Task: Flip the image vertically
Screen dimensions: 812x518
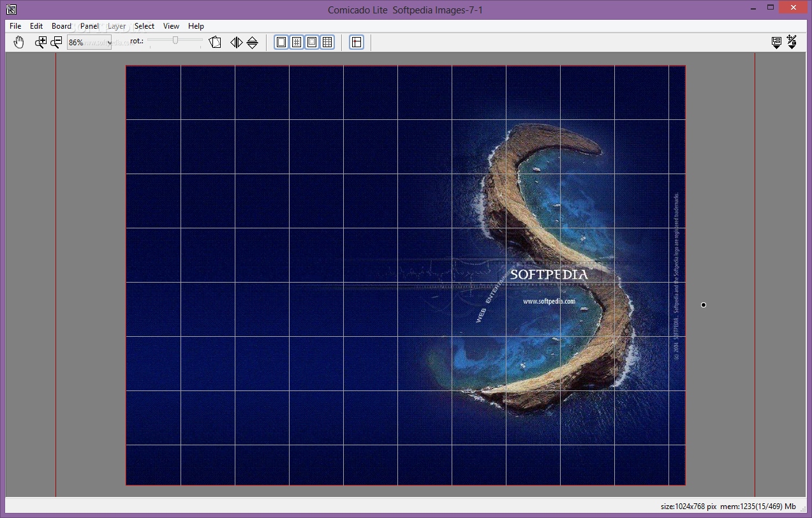Action: 252,43
